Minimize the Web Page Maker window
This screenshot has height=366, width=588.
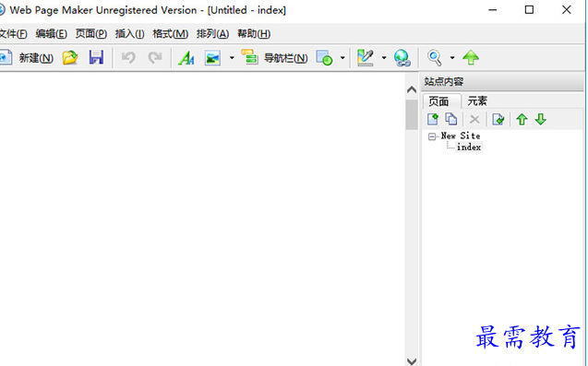click(492, 10)
